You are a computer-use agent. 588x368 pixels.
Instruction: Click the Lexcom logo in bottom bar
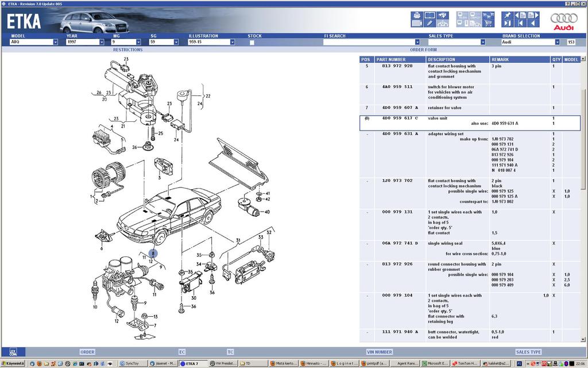(13, 352)
